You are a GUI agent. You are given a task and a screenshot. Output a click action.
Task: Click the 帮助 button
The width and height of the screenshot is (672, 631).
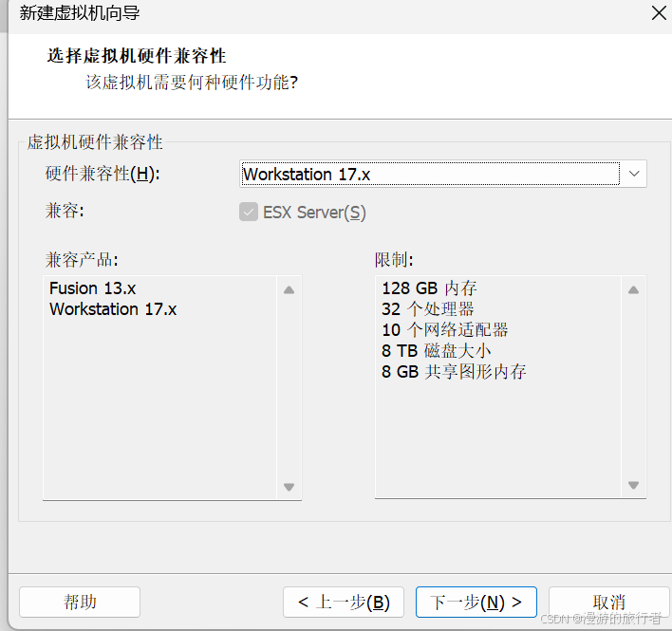80,602
